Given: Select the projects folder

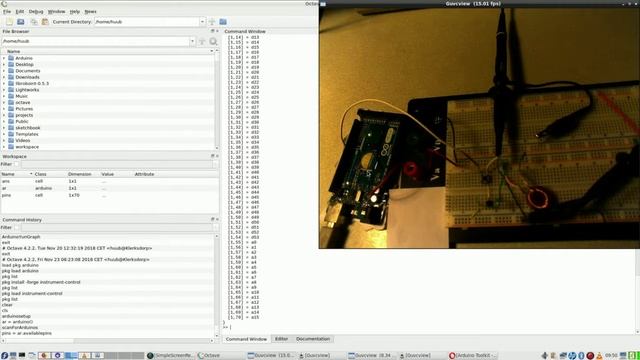Looking at the screenshot, I should pyautogui.click(x=24, y=115).
